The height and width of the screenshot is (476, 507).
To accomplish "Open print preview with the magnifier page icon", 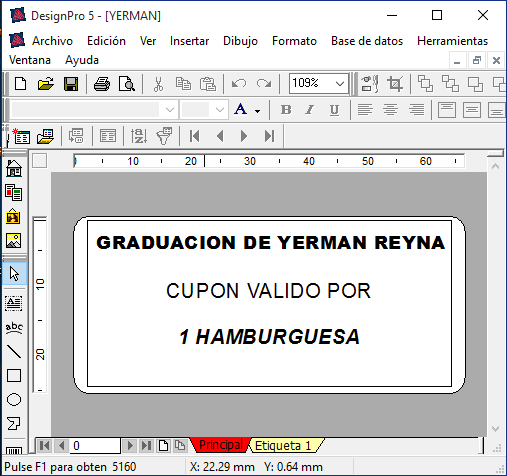I will (127, 84).
